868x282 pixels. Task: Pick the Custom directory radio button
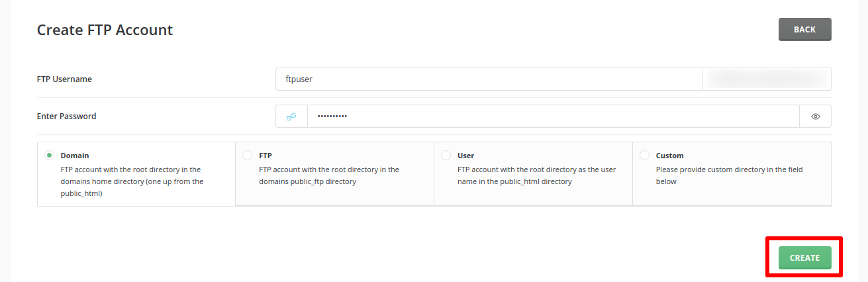(644, 156)
